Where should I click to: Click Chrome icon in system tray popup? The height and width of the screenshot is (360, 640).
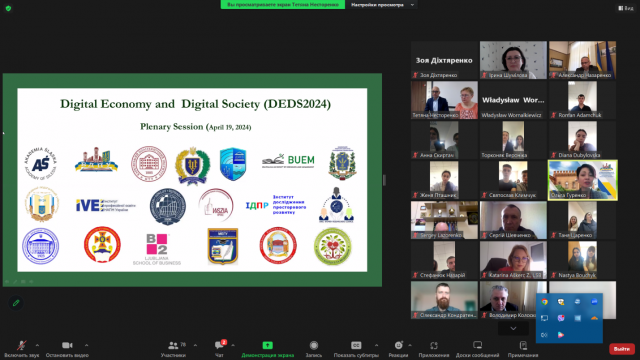click(x=544, y=302)
